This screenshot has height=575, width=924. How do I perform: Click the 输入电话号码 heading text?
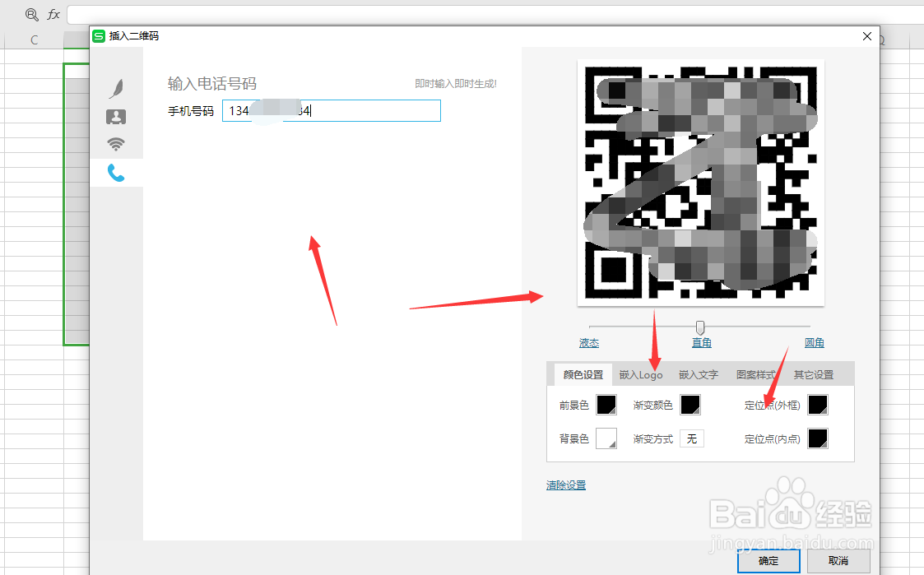pos(212,84)
